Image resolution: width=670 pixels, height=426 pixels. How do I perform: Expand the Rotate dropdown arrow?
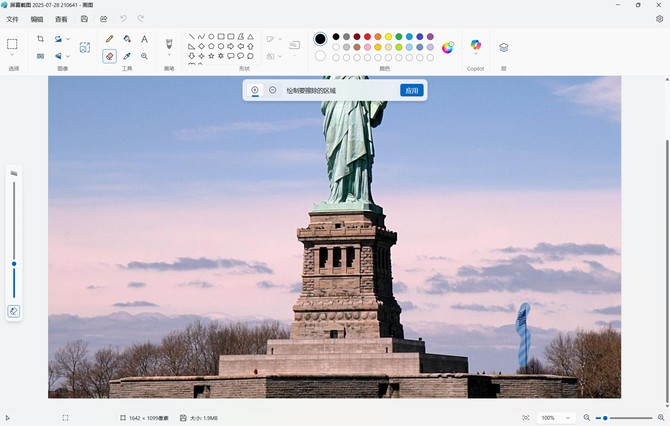68,39
